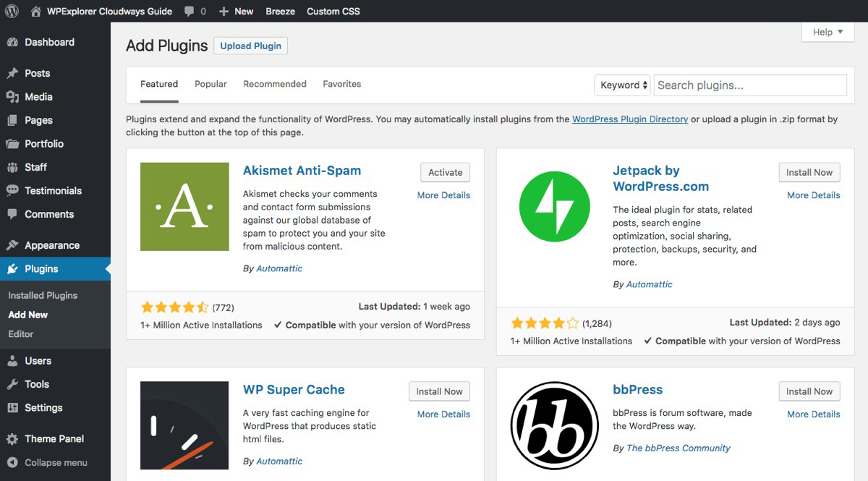Open WPExplorer Cloudways Guide site name
868x481 pixels.
click(x=109, y=12)
